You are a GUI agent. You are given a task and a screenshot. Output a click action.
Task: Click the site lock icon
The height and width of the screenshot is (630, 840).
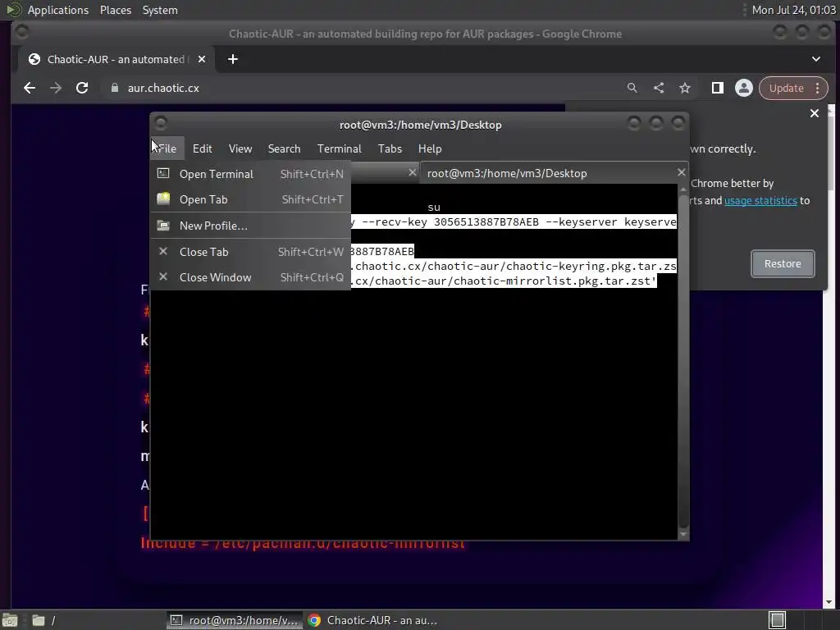(114, 88)
